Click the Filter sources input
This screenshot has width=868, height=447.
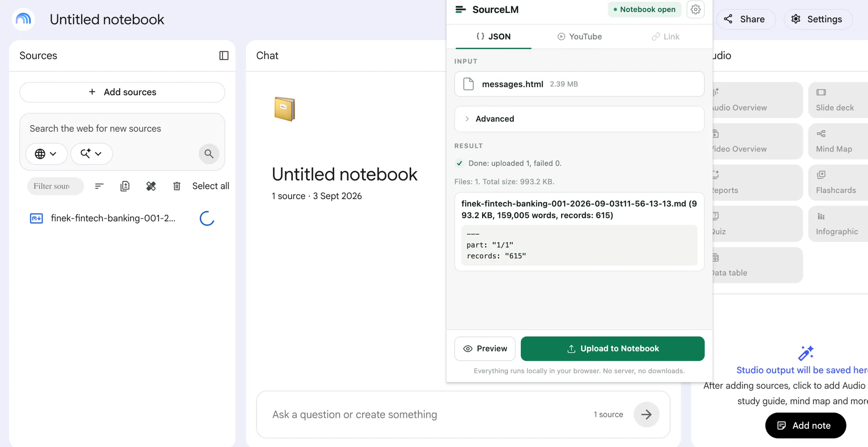click(55, 186)
